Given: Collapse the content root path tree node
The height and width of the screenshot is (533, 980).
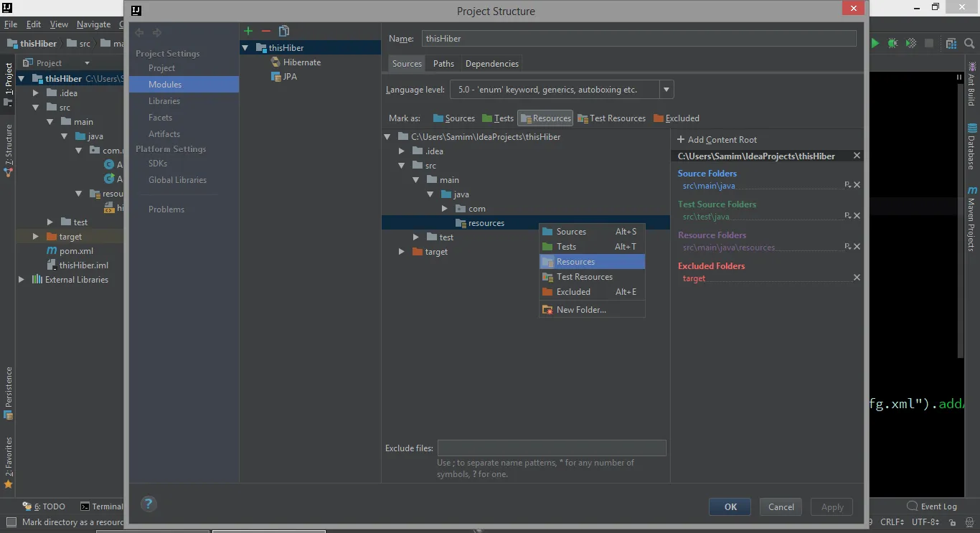Looking at the screenshot, I should [387, 137].
